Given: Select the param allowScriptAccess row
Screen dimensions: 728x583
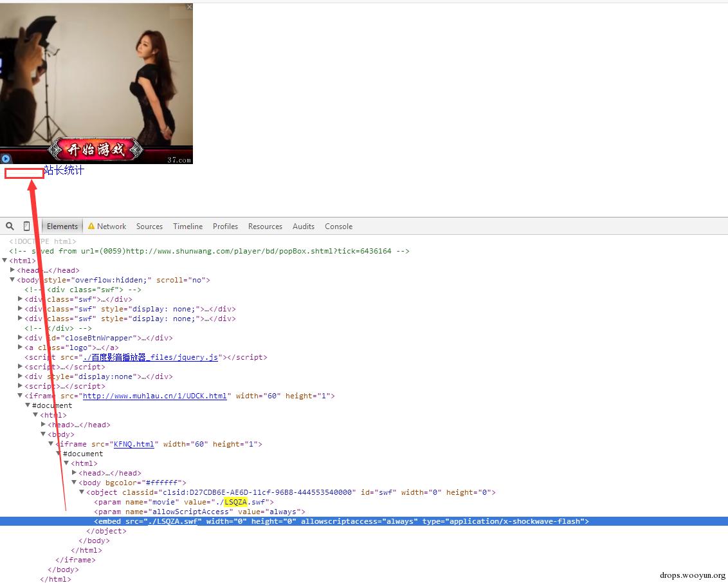Looking at the screenshot, I should 199,512.
